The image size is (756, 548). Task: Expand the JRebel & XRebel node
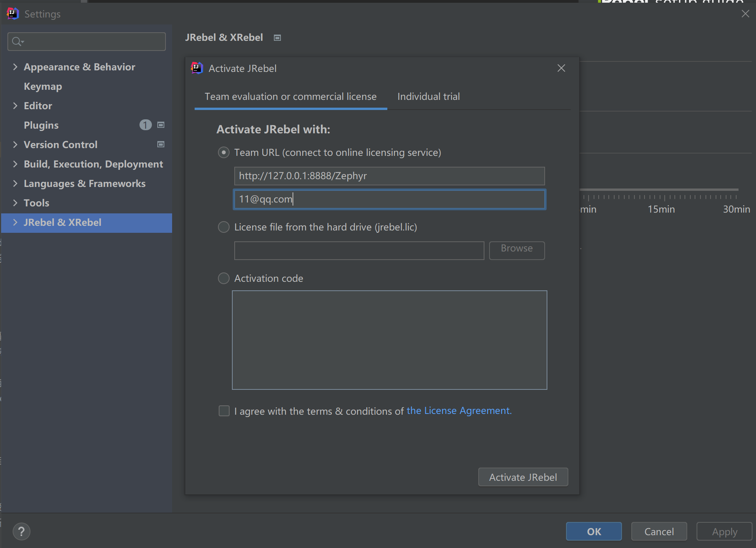click(x=15, y=222)
